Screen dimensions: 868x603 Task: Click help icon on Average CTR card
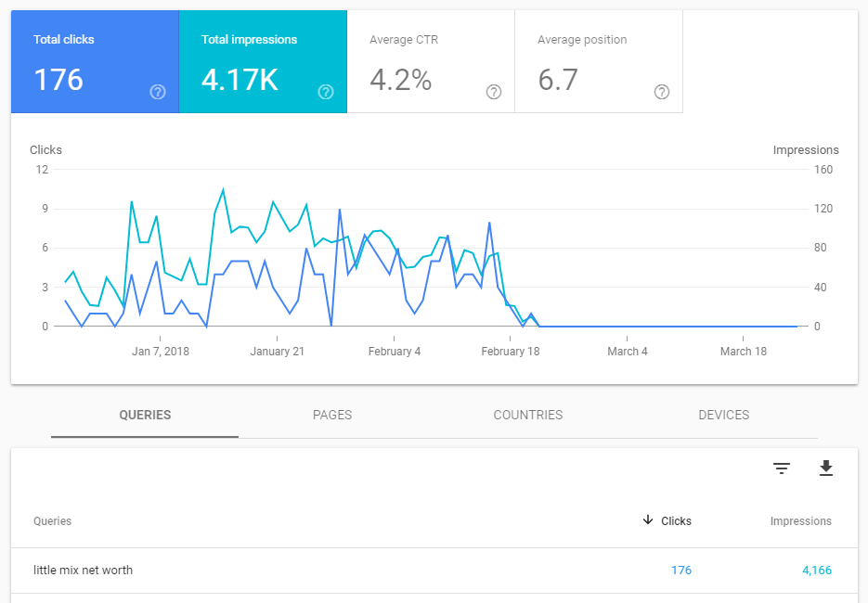coord(494,92)
